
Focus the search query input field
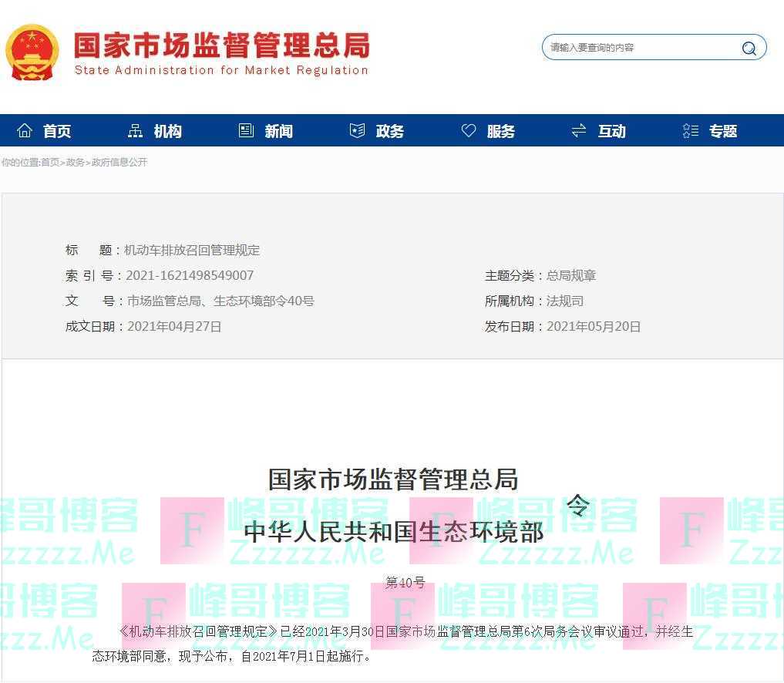tap(640, 48)
